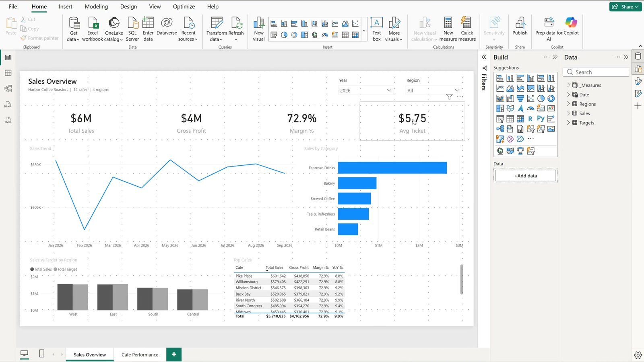Expand the Regions table in Data pane
Image resolution: width=644 pixels, height=362 pixels.
568,104
